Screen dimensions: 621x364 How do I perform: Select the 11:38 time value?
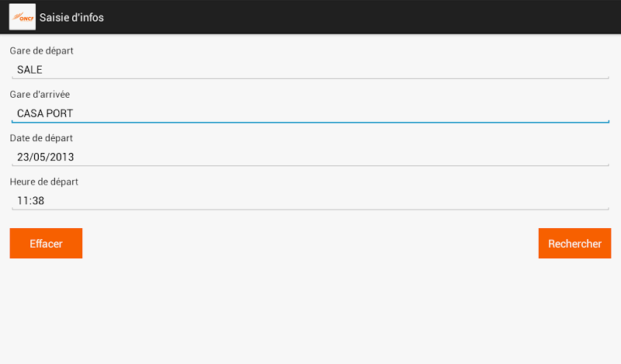29,200
